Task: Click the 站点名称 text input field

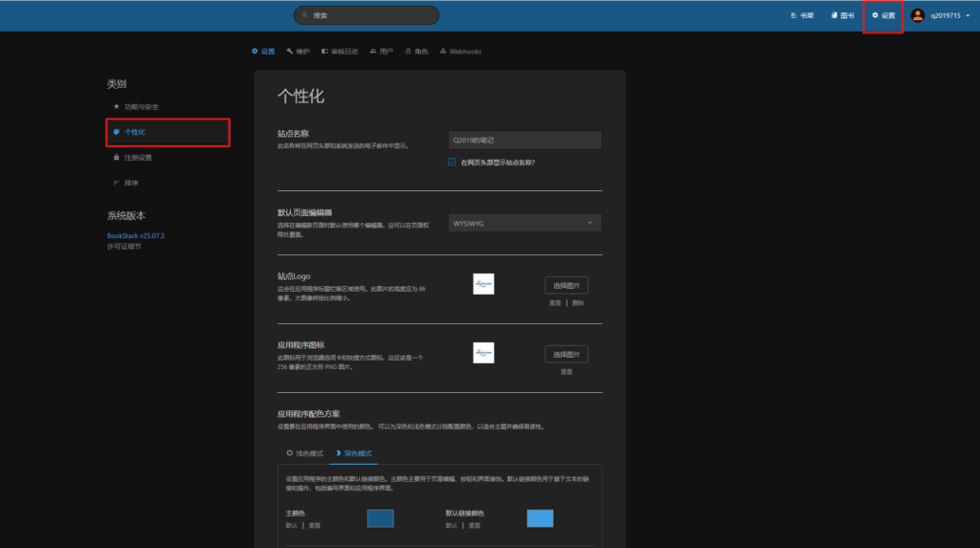Action: [524, 141]
